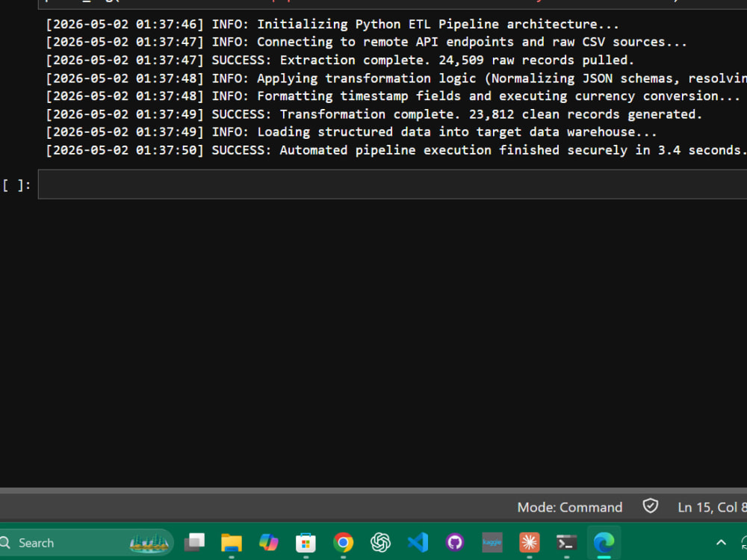747x560 pixels.
Task: Click the 'Transformation complete. 23,812 clean records' line
Action: (374, 114)
